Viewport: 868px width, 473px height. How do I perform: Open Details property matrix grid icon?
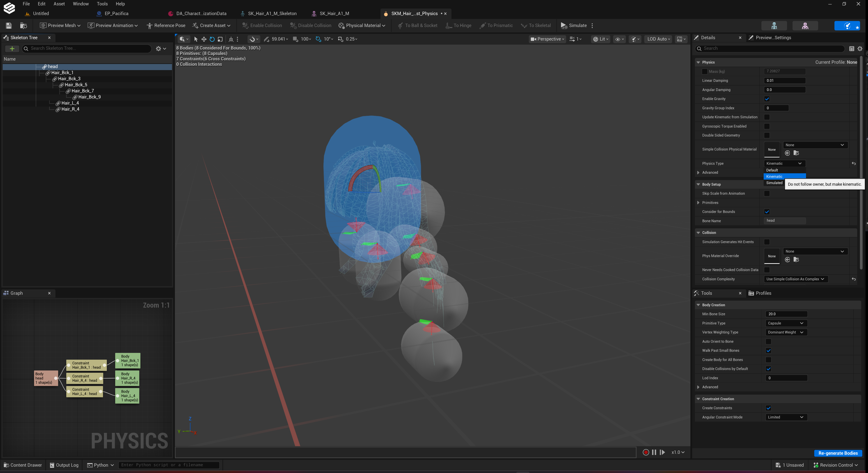852,48
